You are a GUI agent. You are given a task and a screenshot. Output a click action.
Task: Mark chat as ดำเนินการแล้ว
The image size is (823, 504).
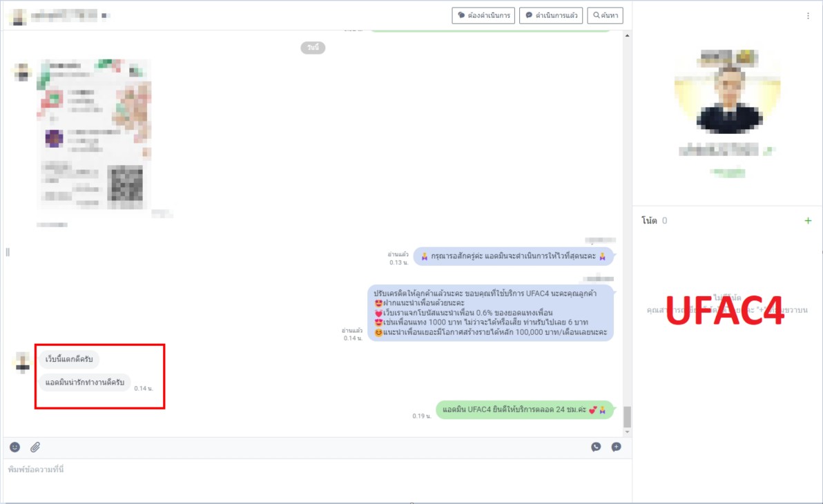(551, 16)
